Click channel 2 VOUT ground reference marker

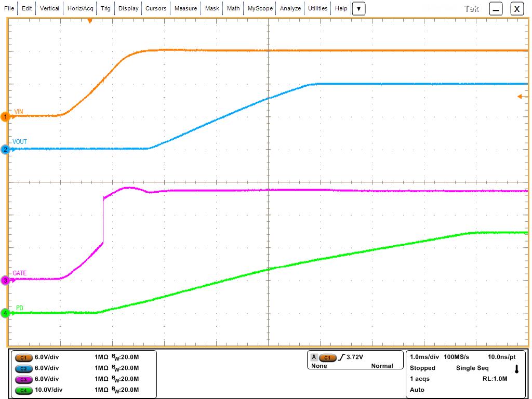click(x=6, y=150)
